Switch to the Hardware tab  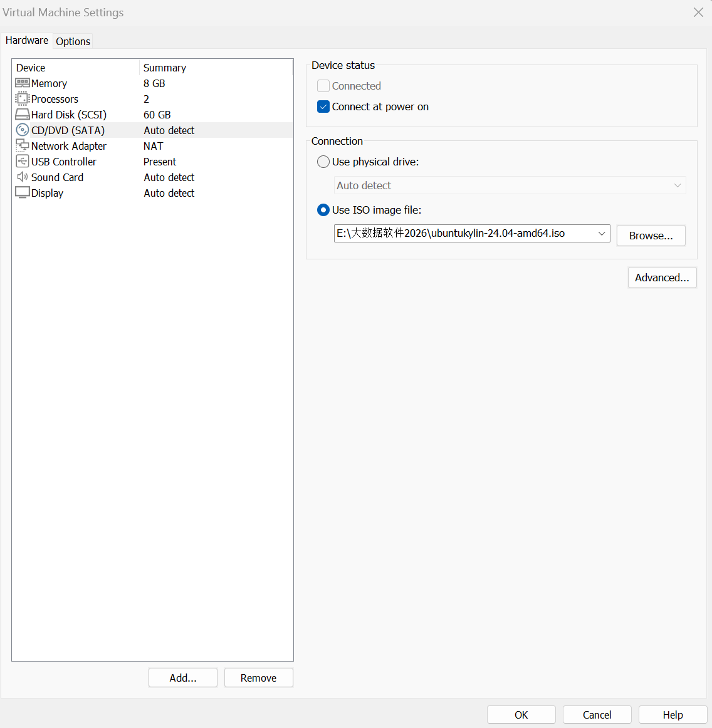tap(27, 40)
